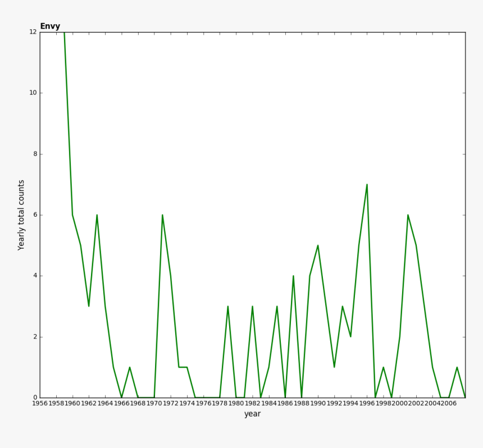Click the x-axis tick label '2000'

click(x=399, y=403)
